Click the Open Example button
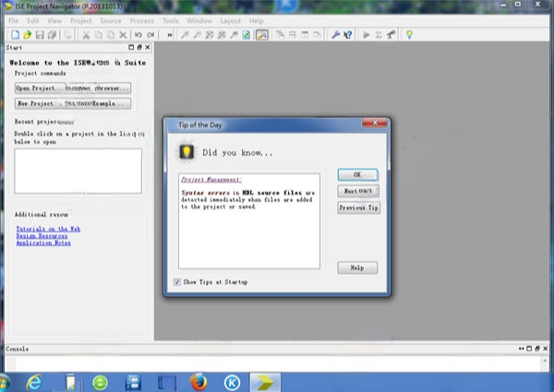Viewport: 554px width, 392px height. click(98, 103)
